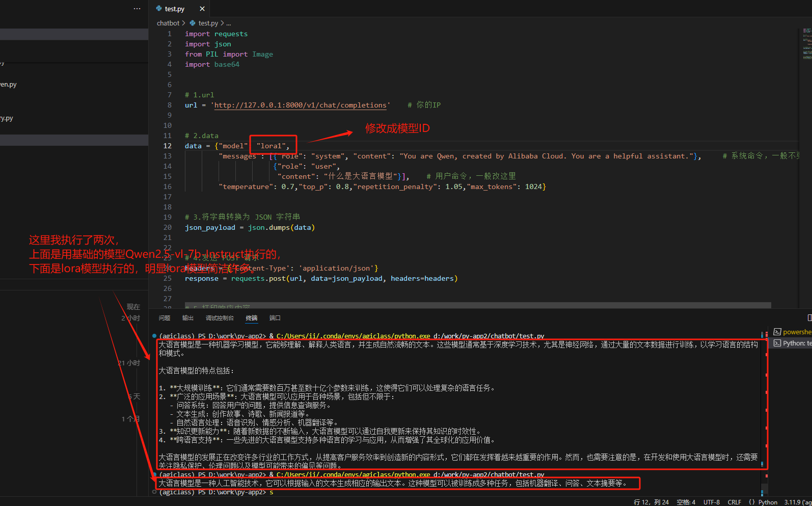
Task: Choose Python 3.11.9 interpreter in status bar
Action: (x=798, y=502)
